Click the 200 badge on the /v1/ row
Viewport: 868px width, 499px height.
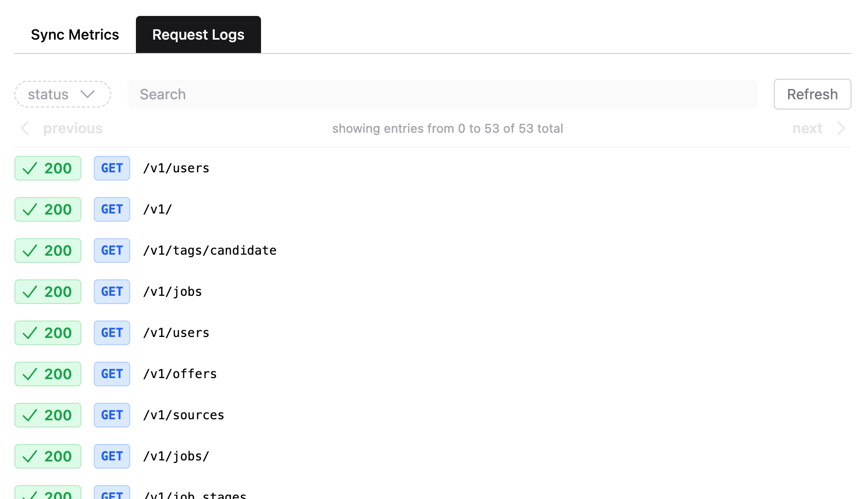[48, 209]
